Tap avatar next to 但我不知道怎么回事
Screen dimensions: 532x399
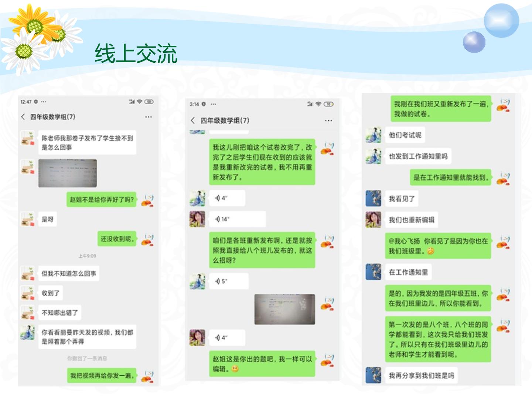[x=27, y=273]
